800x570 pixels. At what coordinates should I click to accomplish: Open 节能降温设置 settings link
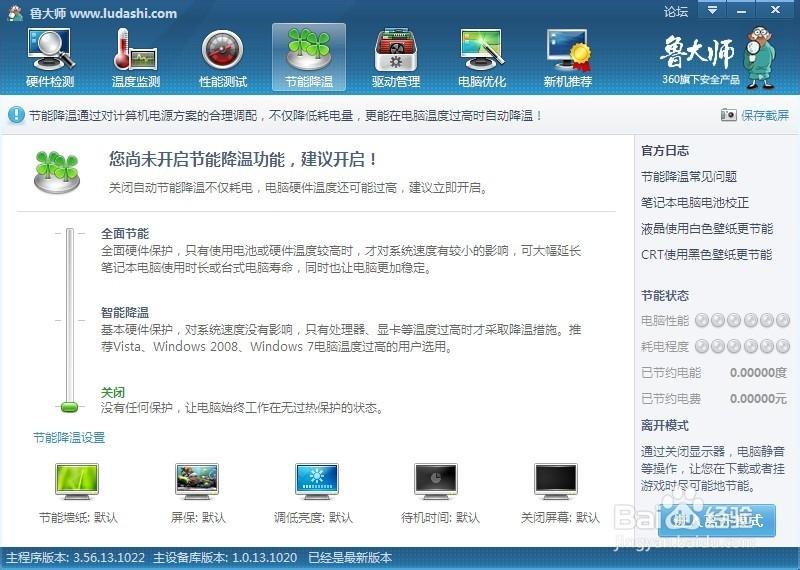click(x=69, y=437)
